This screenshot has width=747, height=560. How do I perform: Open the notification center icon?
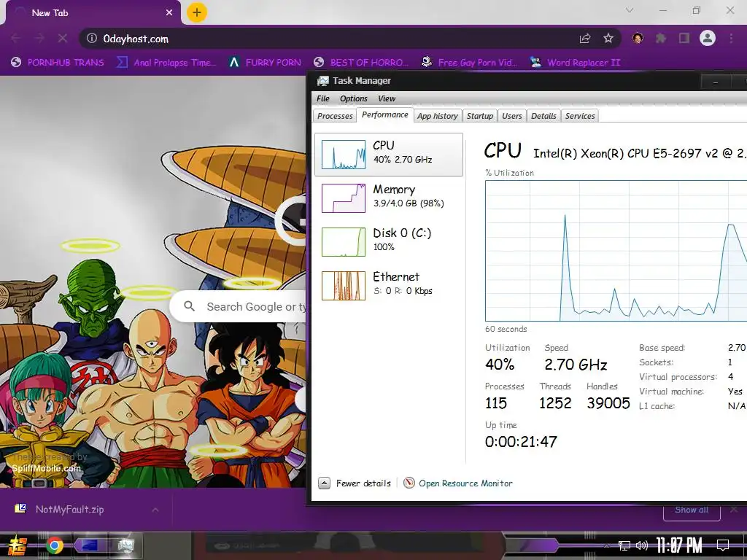(723, 545)
